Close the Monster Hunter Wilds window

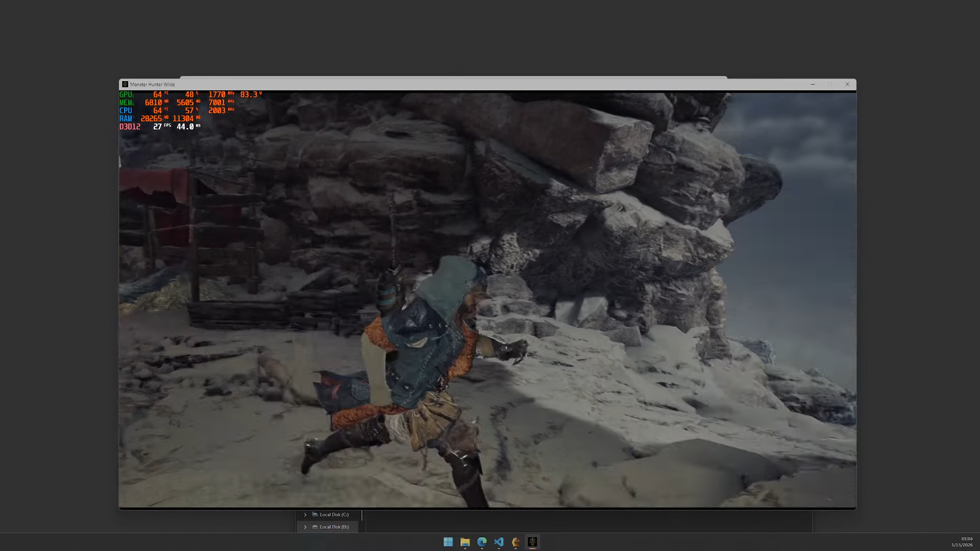coord(847,84)
